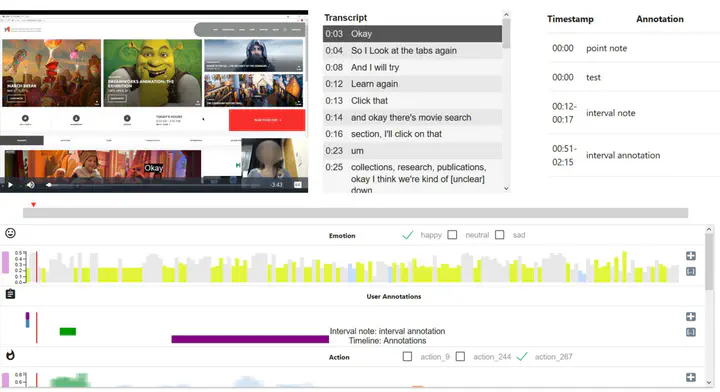Click purple interval annotation bar on timeline

coord(250,339)
